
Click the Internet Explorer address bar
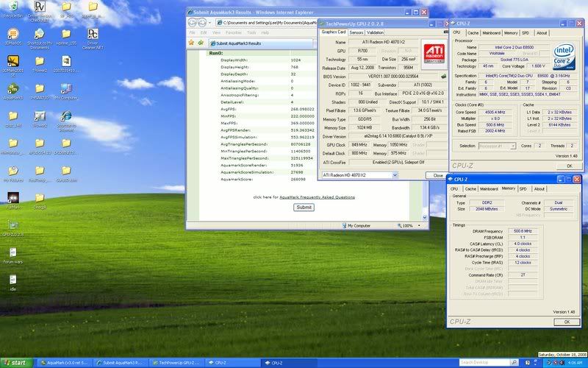tap(266, 23)
